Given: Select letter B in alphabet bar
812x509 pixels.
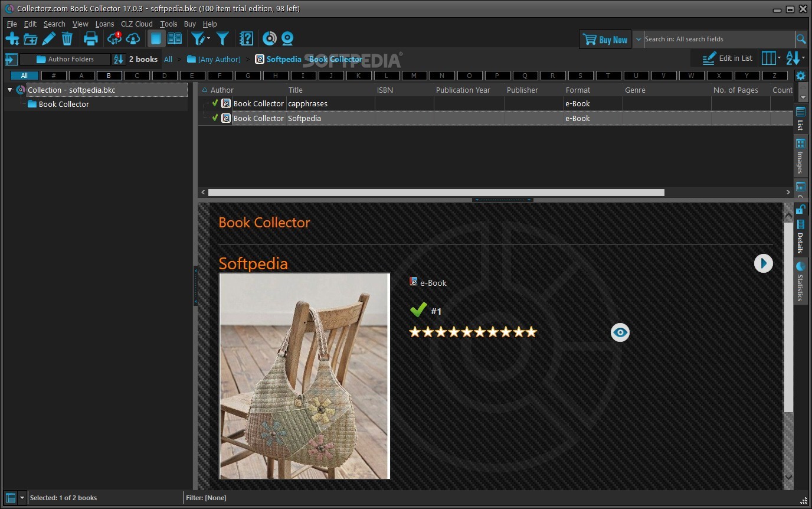Looking at the screenshot, I should tap(109, 76).
